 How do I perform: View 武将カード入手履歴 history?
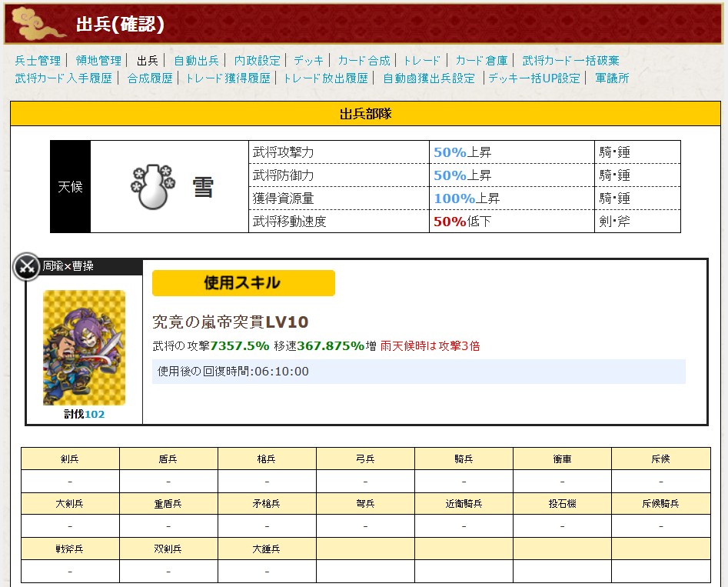(64, 78)
